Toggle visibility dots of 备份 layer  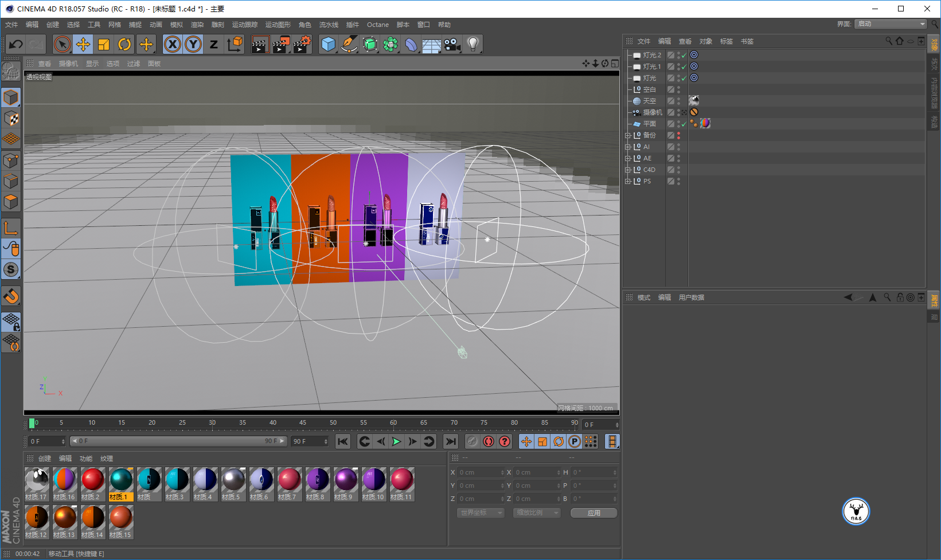tap(679, 135)
